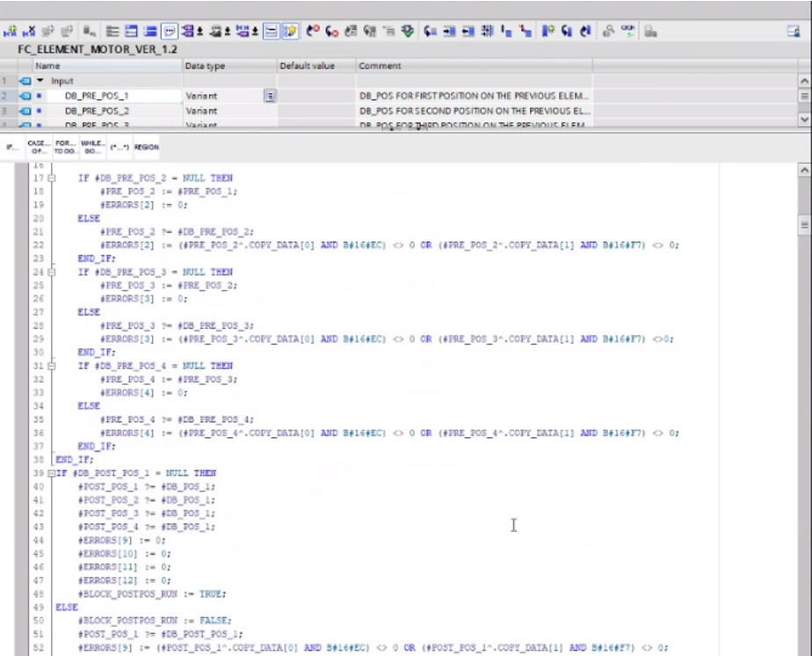Click the red step block icon

pos(526,31)
